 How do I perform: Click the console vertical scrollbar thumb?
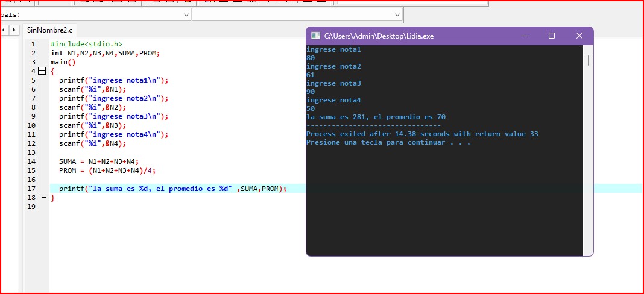588,60
